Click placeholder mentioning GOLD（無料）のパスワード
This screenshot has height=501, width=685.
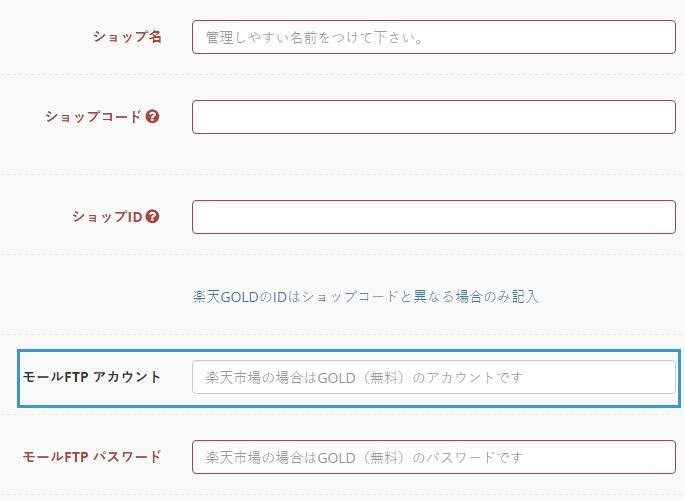(364, 457)
